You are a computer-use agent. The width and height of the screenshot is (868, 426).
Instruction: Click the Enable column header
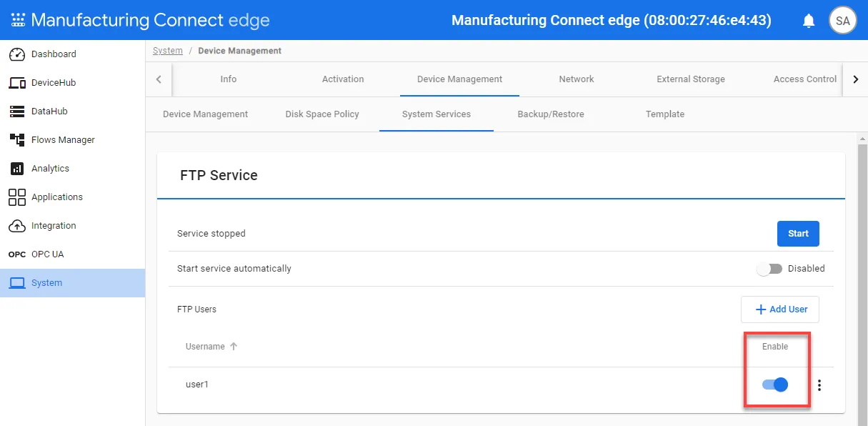pos(775,347)
